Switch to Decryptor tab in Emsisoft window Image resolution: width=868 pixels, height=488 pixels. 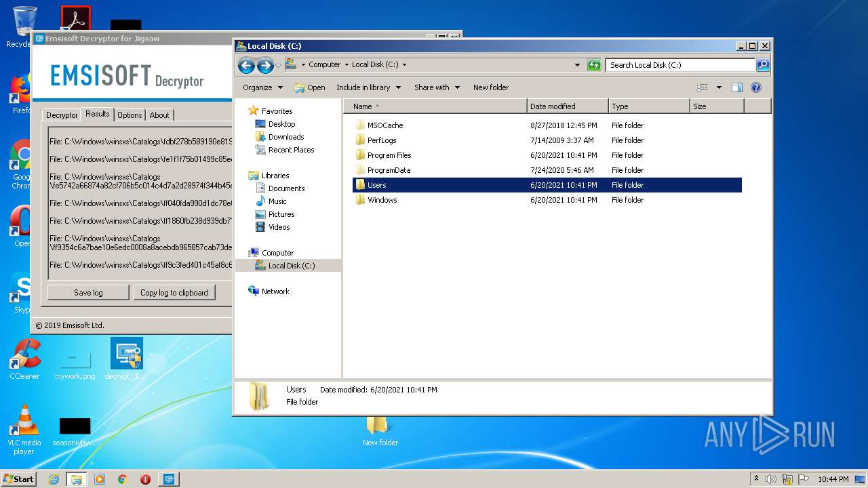coord(62,115)
